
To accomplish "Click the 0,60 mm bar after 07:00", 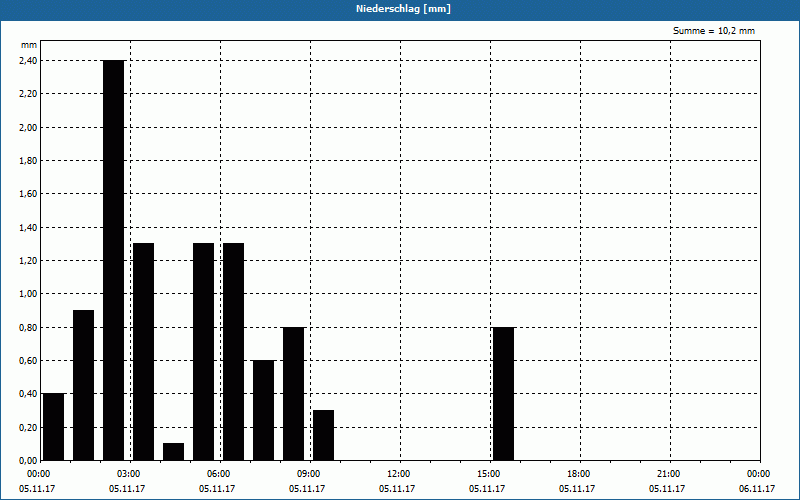I will [x=264, y=410].
